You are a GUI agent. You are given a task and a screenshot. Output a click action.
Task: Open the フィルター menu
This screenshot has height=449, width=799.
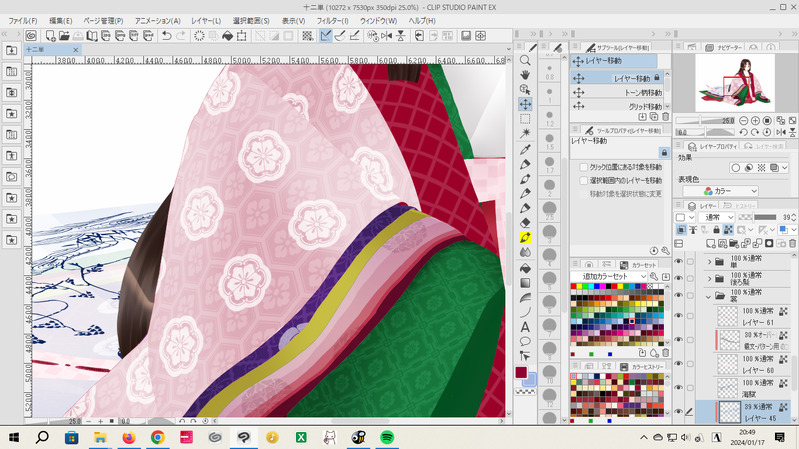[331, 20]
